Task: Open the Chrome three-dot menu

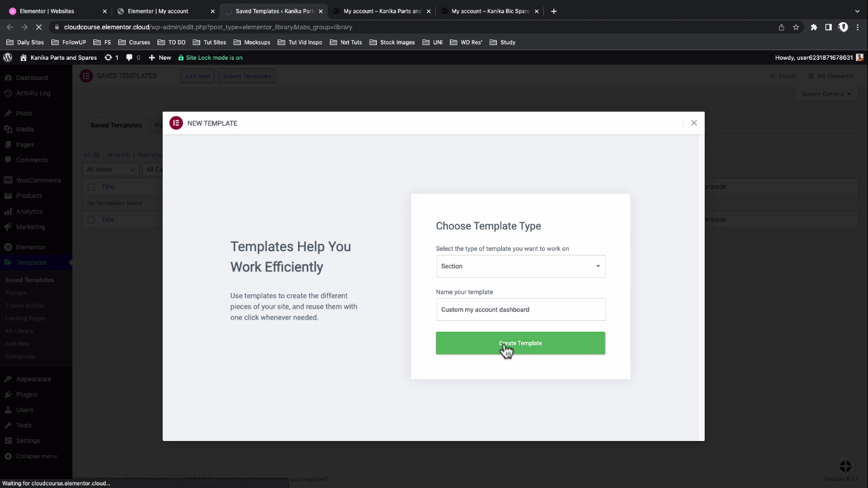Action: tap(858, 27)
